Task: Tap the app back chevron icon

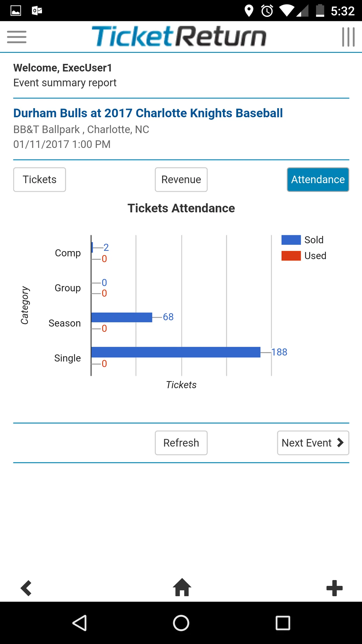Action: tap(26, 588)
